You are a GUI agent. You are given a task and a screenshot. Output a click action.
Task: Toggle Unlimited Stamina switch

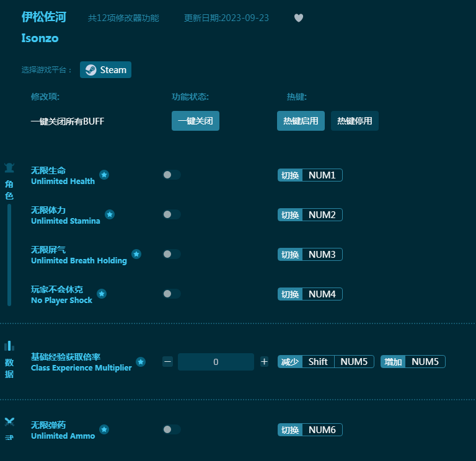coord(172,214)
